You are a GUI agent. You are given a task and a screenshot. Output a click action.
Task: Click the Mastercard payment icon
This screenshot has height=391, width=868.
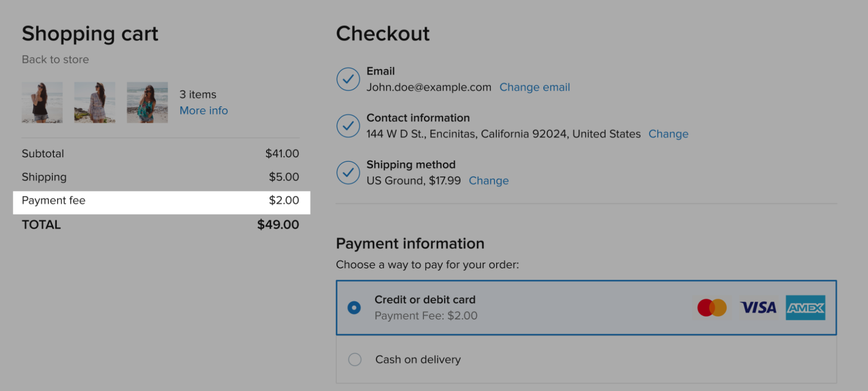point(712,308)
